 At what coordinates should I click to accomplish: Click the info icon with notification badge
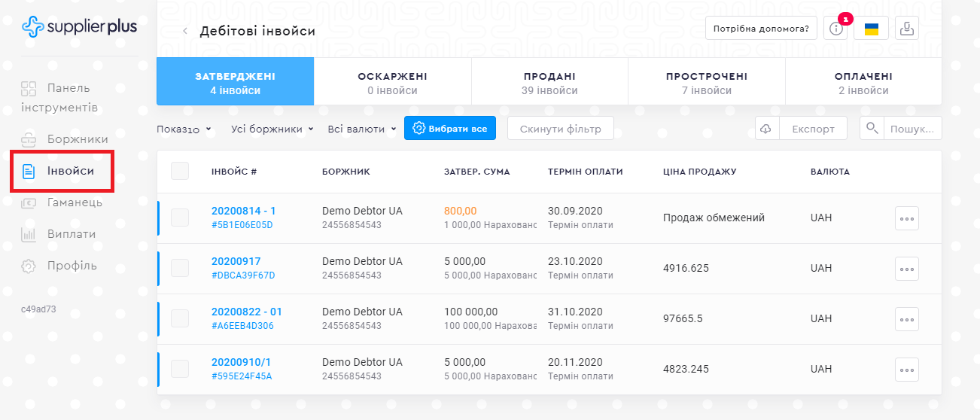[835, 29]
